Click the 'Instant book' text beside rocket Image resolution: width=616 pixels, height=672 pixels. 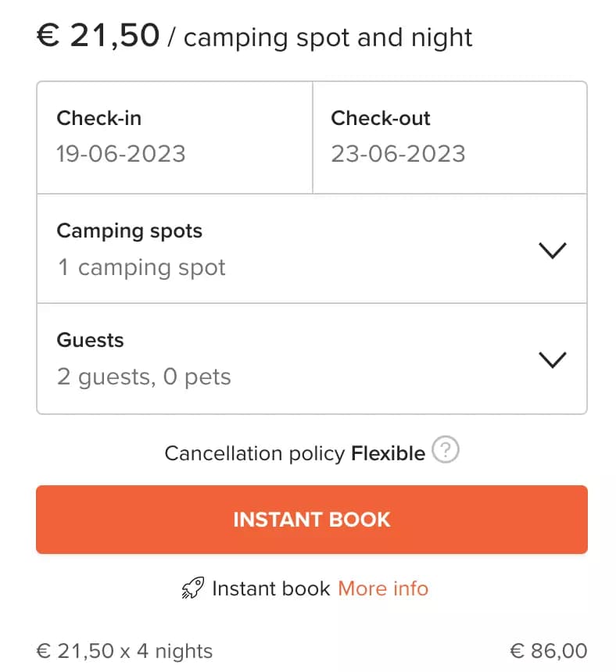tap(270, 588)
